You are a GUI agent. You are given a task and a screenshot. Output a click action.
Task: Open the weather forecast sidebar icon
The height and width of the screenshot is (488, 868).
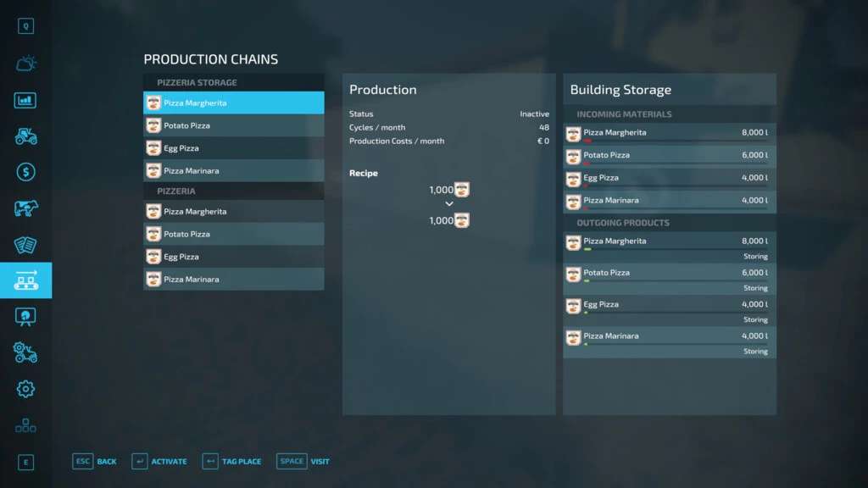pyautogui.click(x=25, y=64)
